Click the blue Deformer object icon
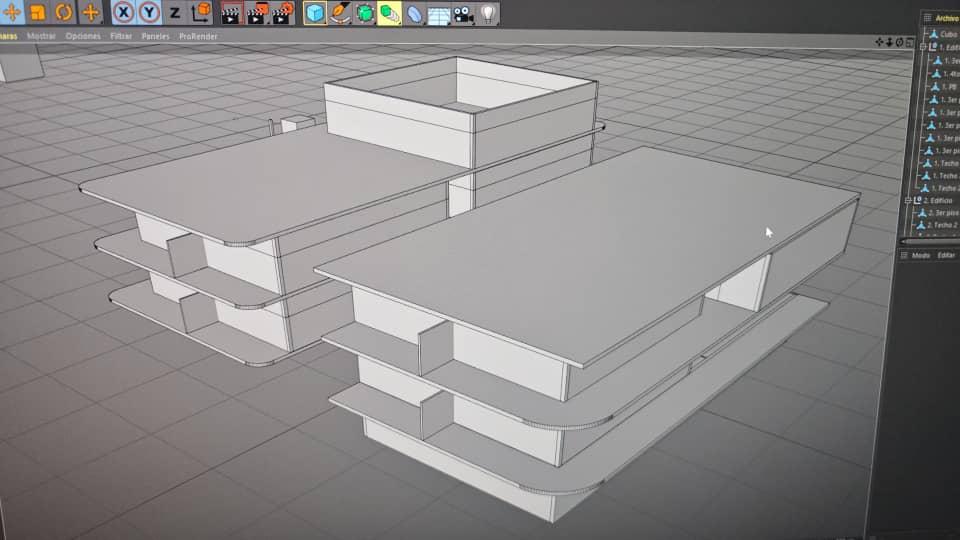The height and width of the screenshot is (540, 960). pyautogui.click(x=414, y=14)
